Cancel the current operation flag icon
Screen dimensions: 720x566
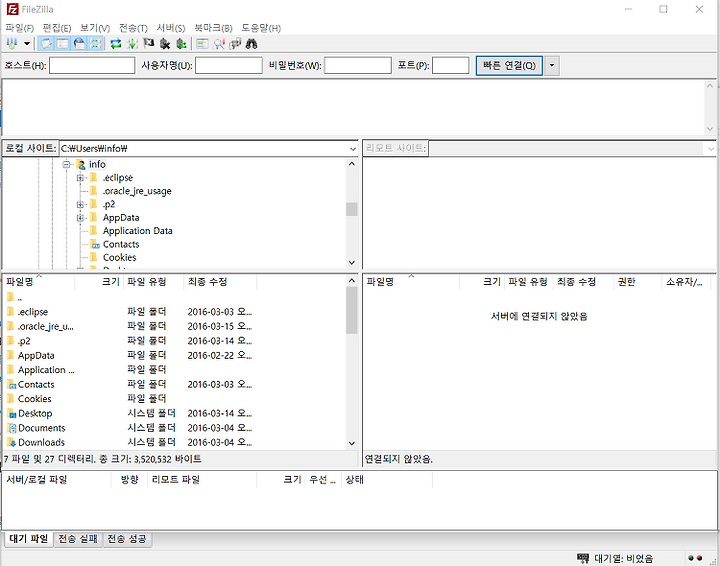click(x=148, y=44)
